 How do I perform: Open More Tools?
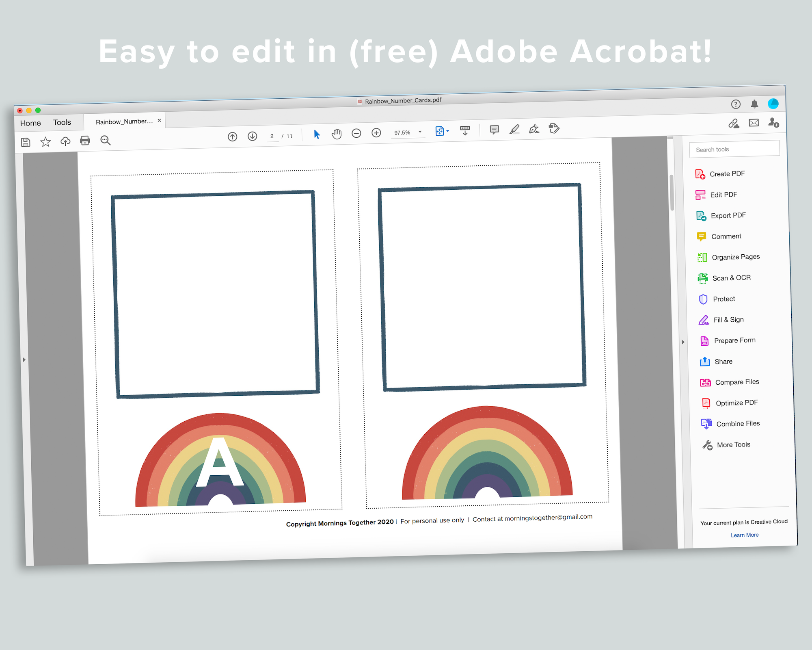pyautogui.click(x=727, y=445)
